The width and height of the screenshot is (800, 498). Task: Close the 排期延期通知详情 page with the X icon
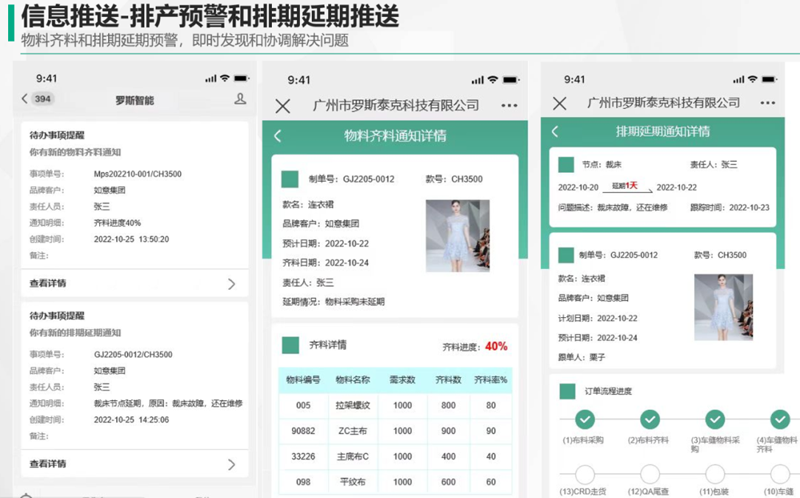click(x=560, y=103)
